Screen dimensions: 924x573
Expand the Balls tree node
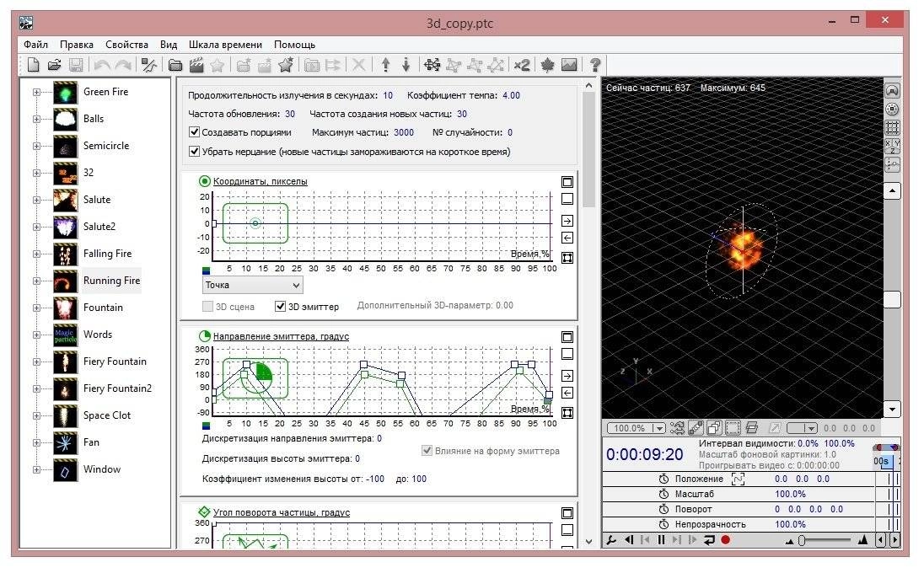[36, 119]
